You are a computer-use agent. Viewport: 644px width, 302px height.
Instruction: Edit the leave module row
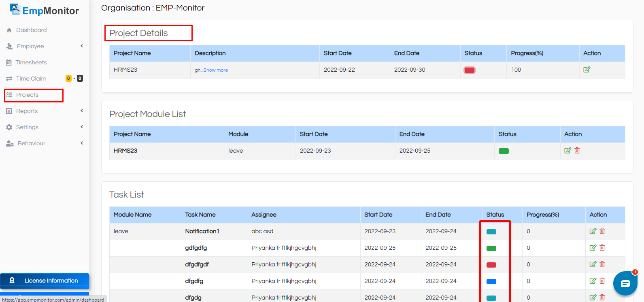pos(567,151)
